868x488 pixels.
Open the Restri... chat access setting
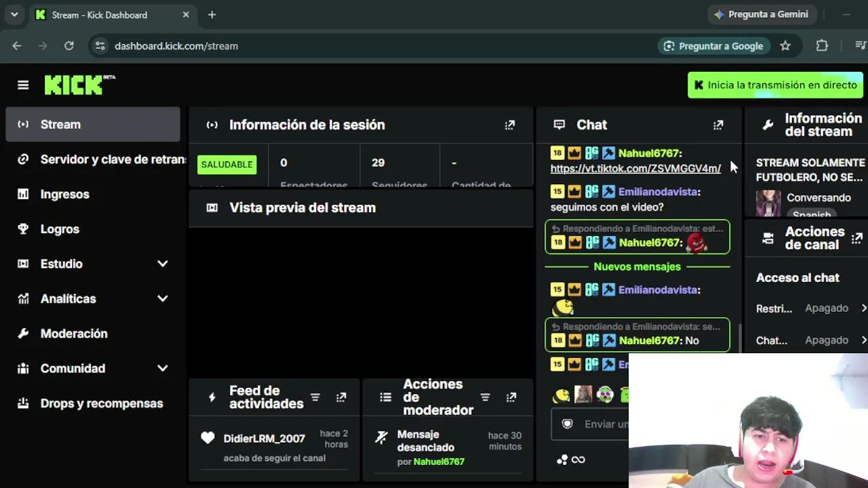click(x=811, y=308)
